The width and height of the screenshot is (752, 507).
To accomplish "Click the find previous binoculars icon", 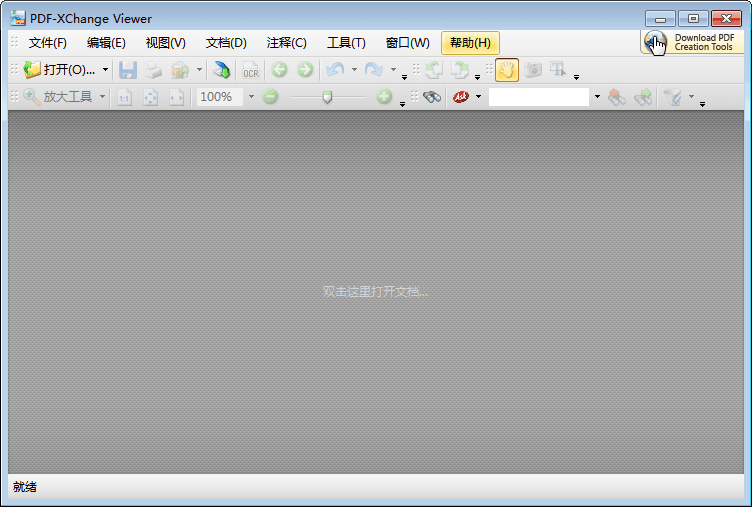I will 617,97.
